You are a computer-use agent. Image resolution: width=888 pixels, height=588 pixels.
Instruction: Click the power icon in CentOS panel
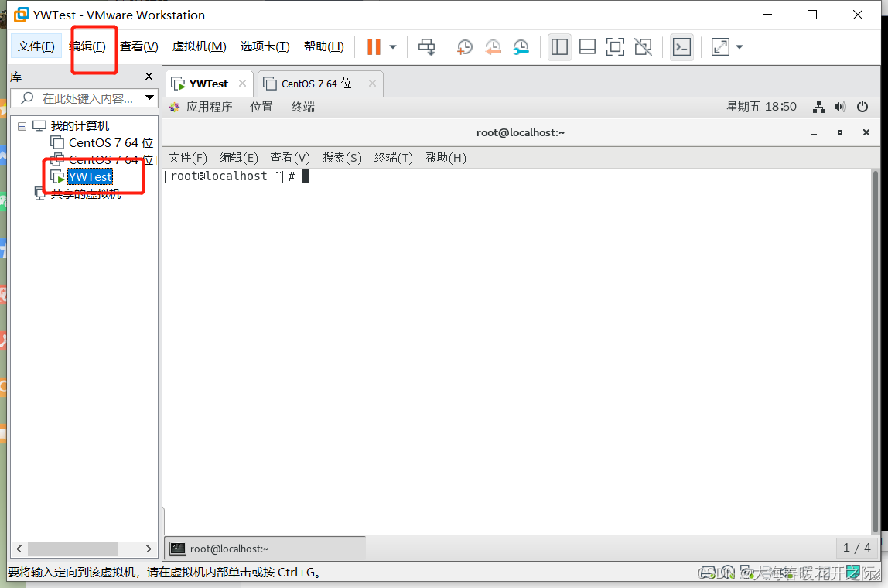[862, 107]
